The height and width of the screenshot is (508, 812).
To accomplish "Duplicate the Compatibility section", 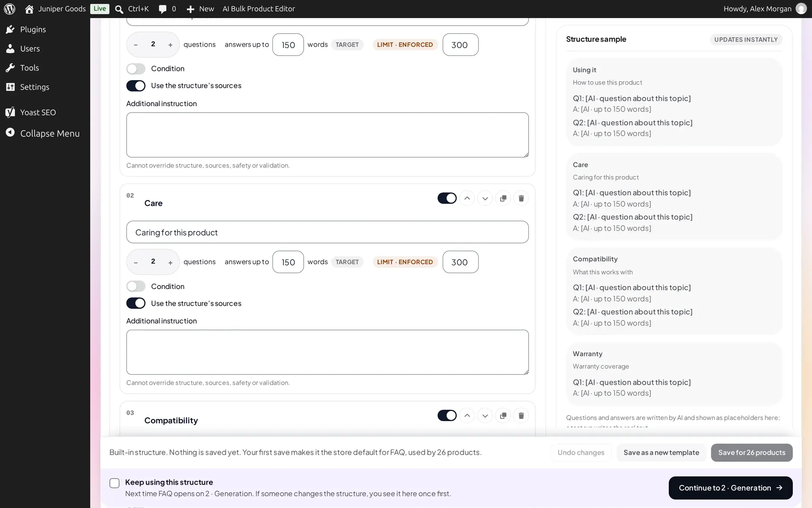I will (503, 416).
